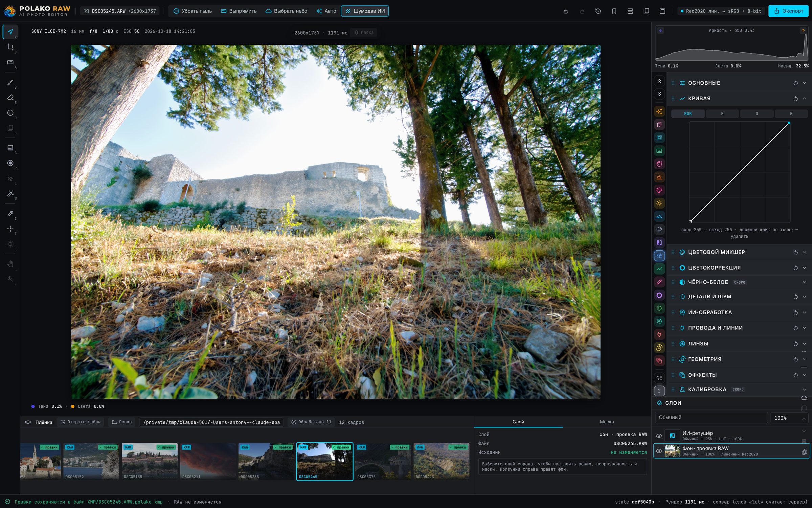
Task: Click Выбрать небо button
Action: point(286,11)
